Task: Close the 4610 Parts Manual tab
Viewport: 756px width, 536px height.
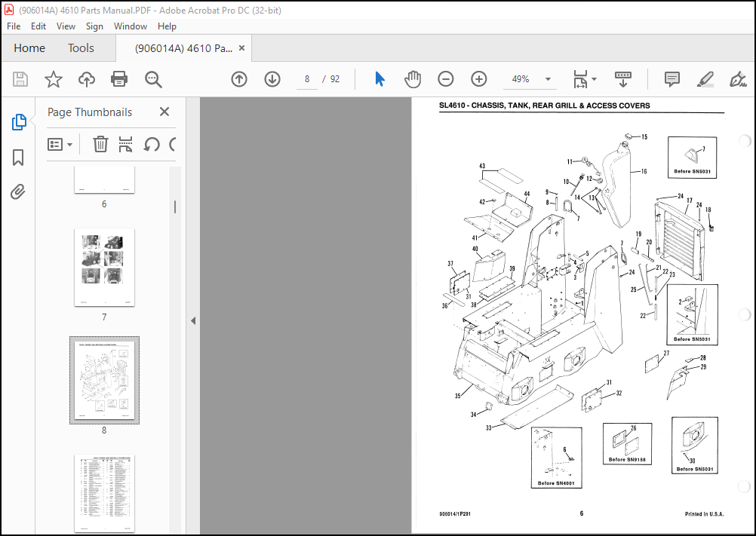Action: point(242,47)
